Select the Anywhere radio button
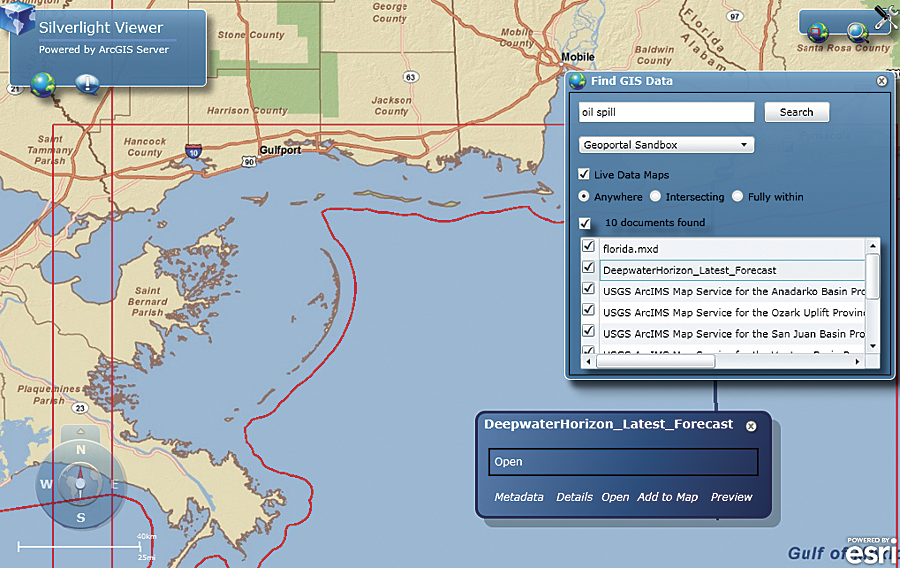The image size is (900, 568). 584,196
